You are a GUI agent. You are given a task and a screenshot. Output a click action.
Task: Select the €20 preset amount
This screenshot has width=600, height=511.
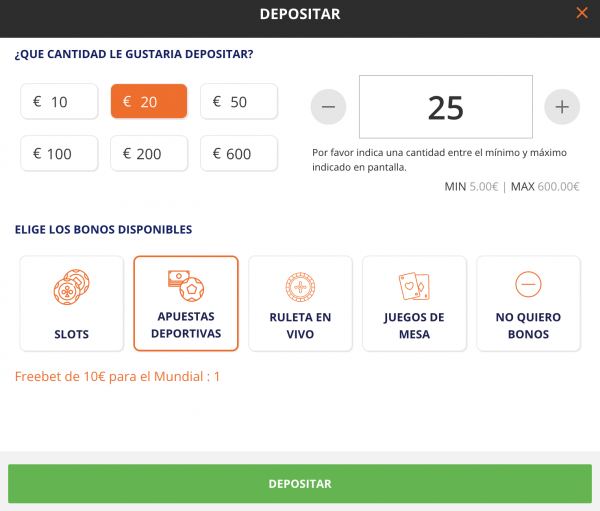149,101
